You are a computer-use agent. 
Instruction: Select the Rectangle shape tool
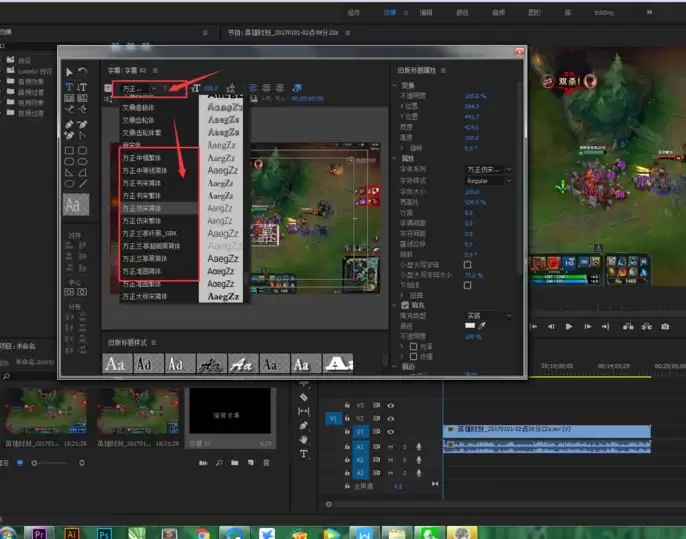click(69, 151)
